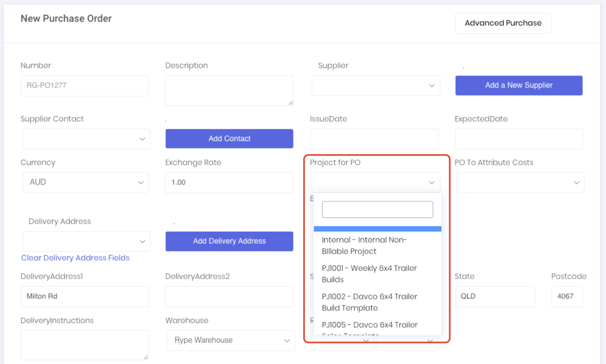Click the Advanced Purchase button

point(503,23)
